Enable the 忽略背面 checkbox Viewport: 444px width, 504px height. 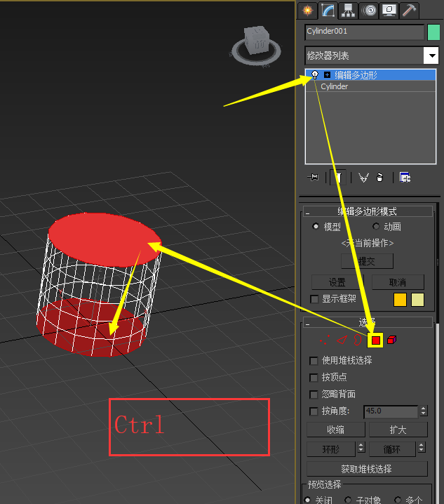(x=314, y=394)
